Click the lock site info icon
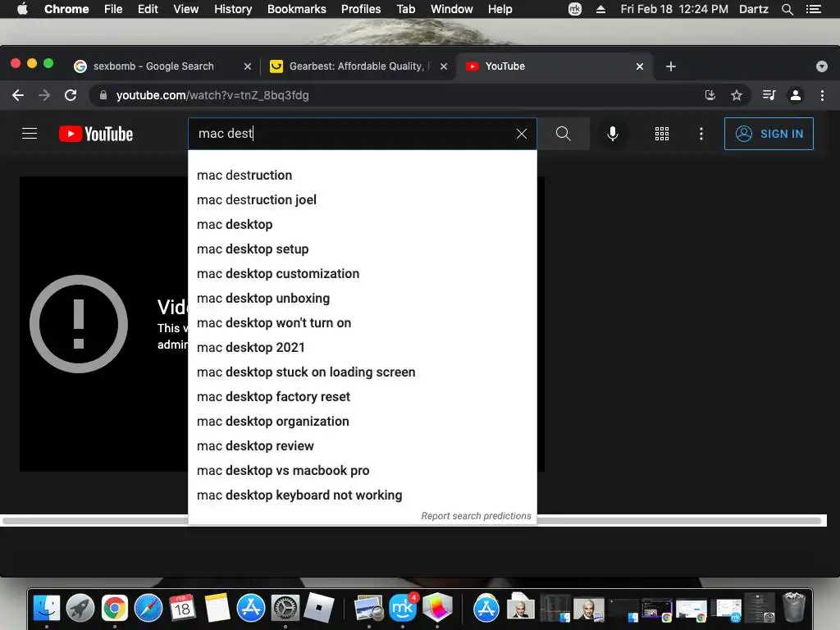The image size is (840, 630). (103, 95)
